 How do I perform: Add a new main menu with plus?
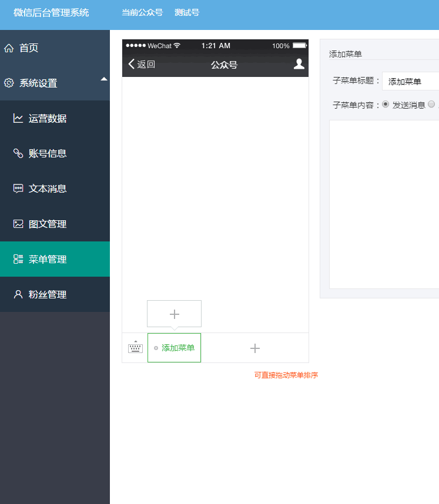pyautogui.click(x=255, y=348)
